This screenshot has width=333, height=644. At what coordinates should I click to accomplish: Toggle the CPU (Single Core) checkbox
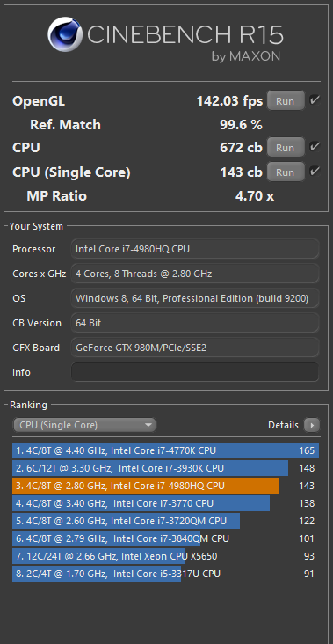click(x=315, y=172)
